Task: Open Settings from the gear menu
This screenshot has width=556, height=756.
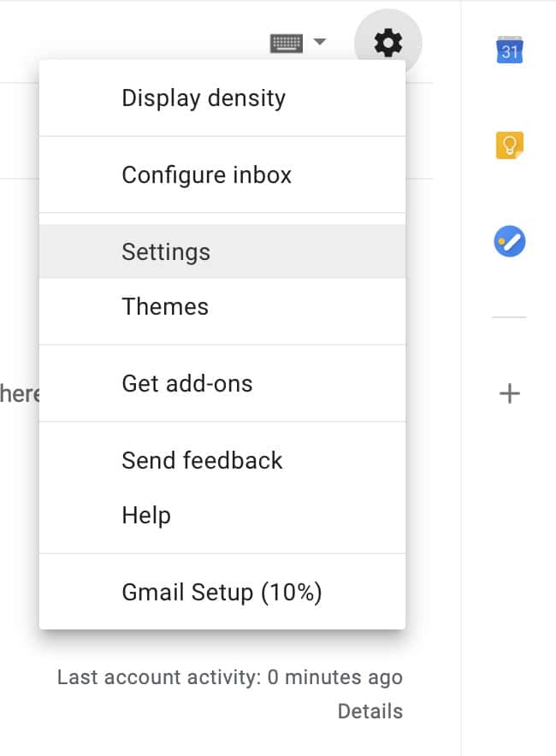Action: click(166, 252)
